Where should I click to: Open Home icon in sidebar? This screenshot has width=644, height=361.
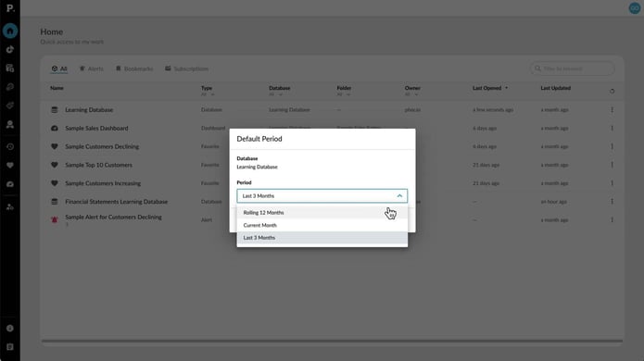click(10, 31)
